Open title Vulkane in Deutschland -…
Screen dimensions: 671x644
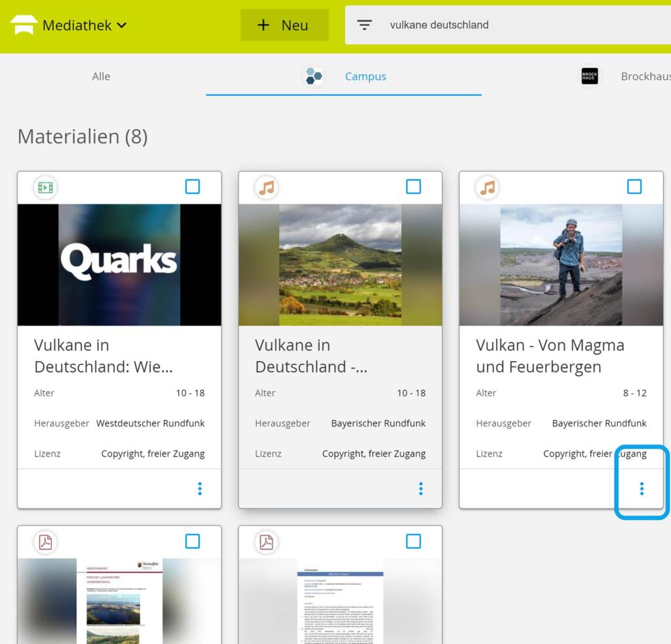311,356
